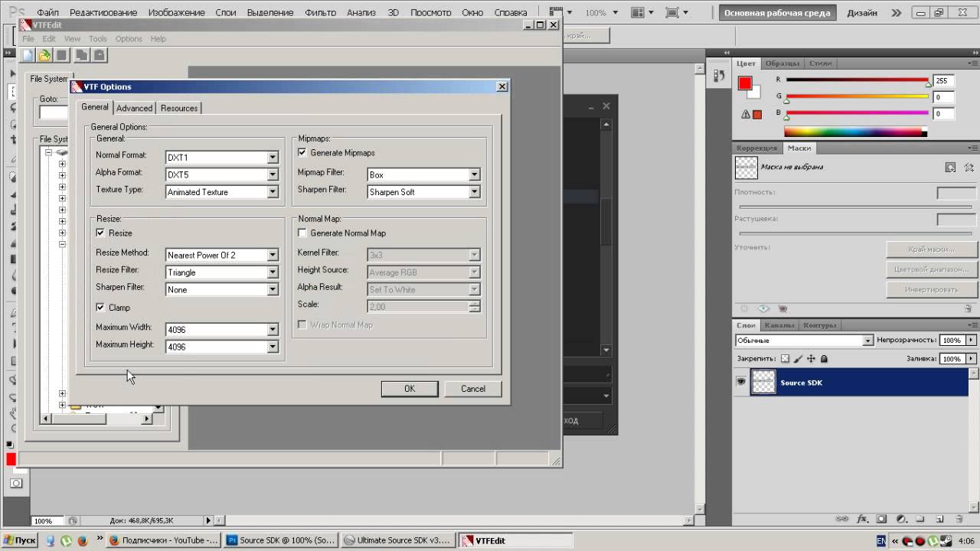Click the Lock all padlock icon
The height and width of the screenshot is (551, 980).
coord(824,358)
